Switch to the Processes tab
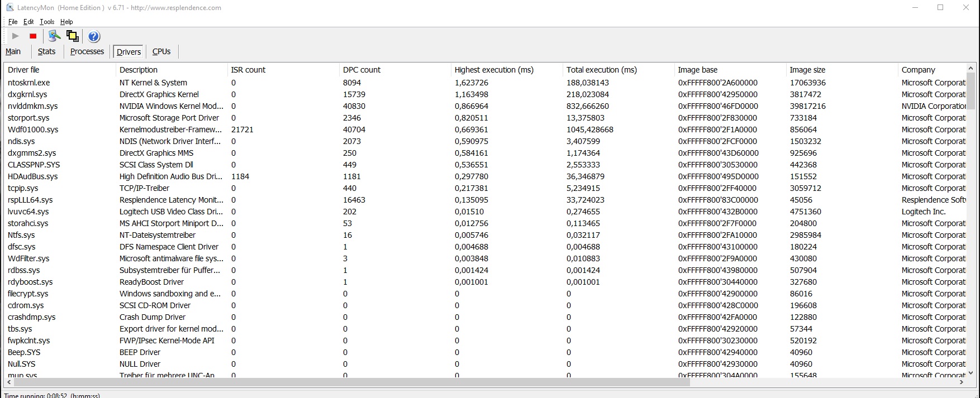980x398 pixels. pos(87,51)
